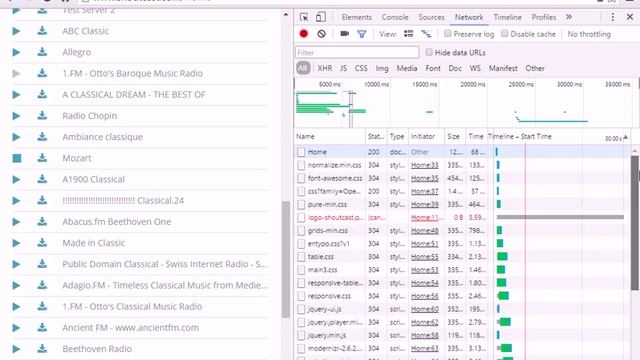Stop recording network log

pyautogui.click(x=304, y=34)
